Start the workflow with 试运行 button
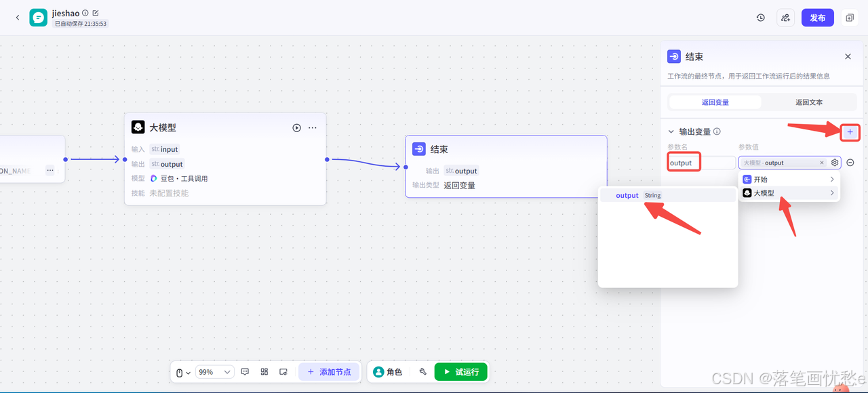 (460, 371)
